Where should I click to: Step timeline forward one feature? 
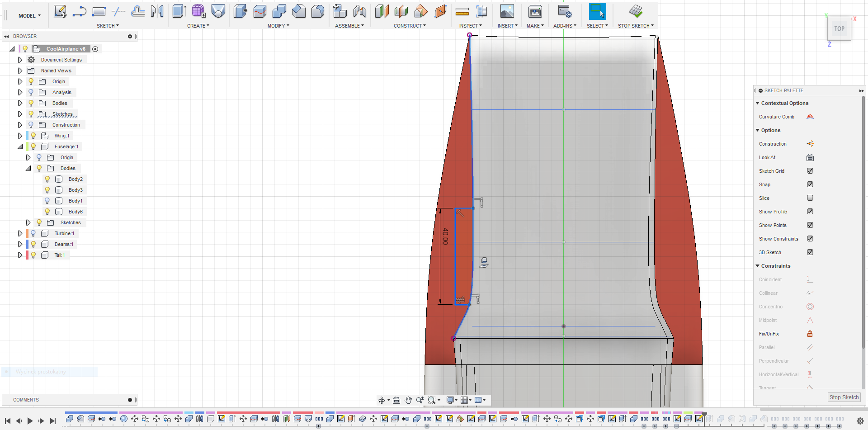tap(41, 421)
